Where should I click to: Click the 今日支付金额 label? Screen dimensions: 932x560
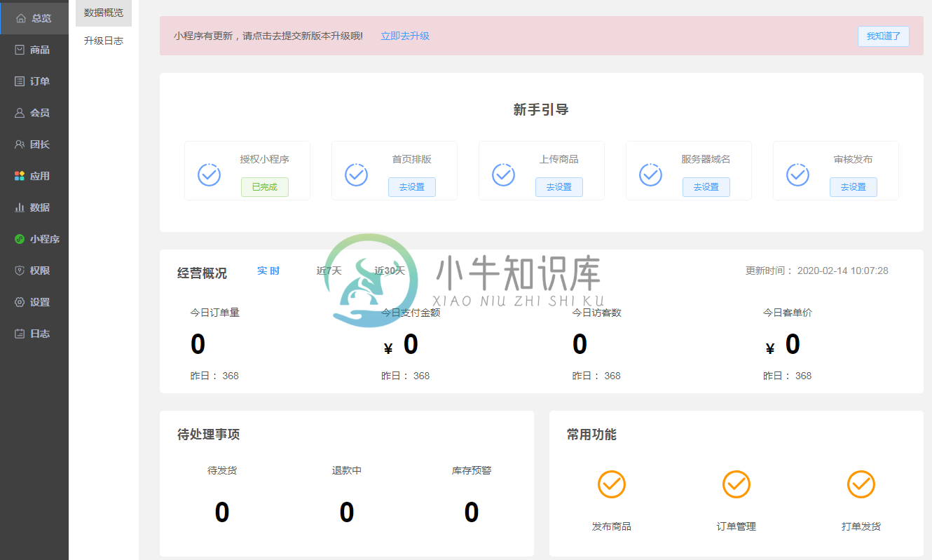point(411,313)
